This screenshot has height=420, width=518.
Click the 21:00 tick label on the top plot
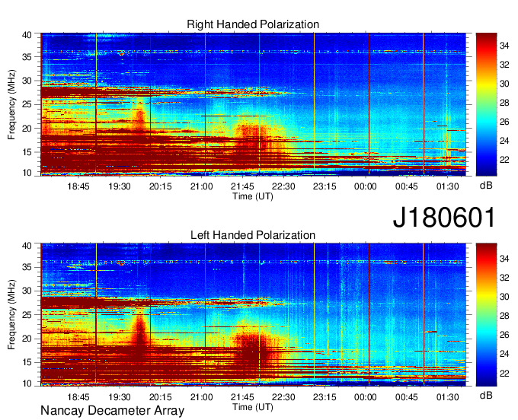[202, 186]
